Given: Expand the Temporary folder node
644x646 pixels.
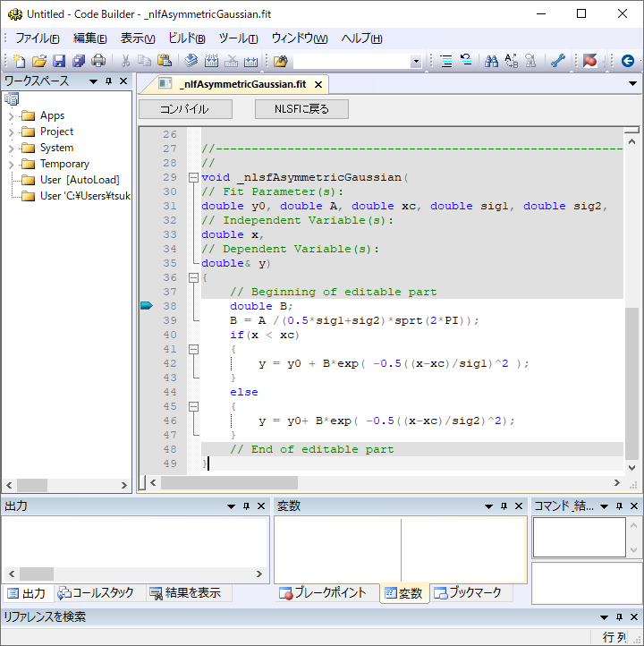Looking at the screenshot, I should point(11,165).
